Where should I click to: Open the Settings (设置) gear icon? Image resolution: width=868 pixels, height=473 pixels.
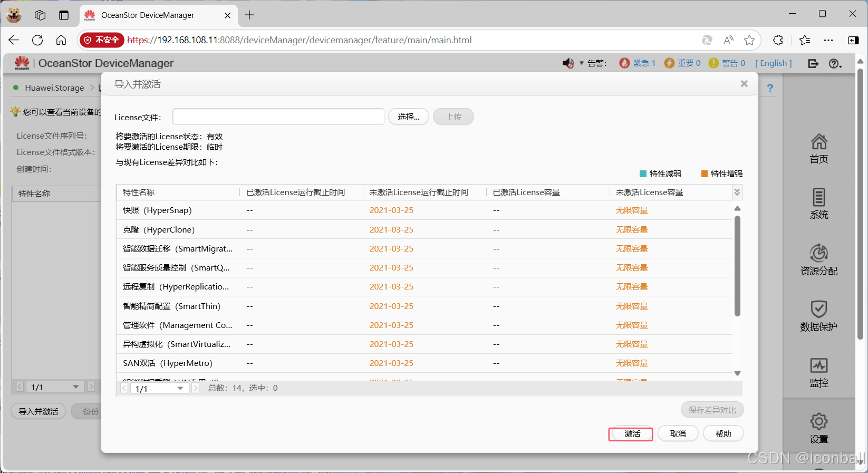tap(819, 421)
